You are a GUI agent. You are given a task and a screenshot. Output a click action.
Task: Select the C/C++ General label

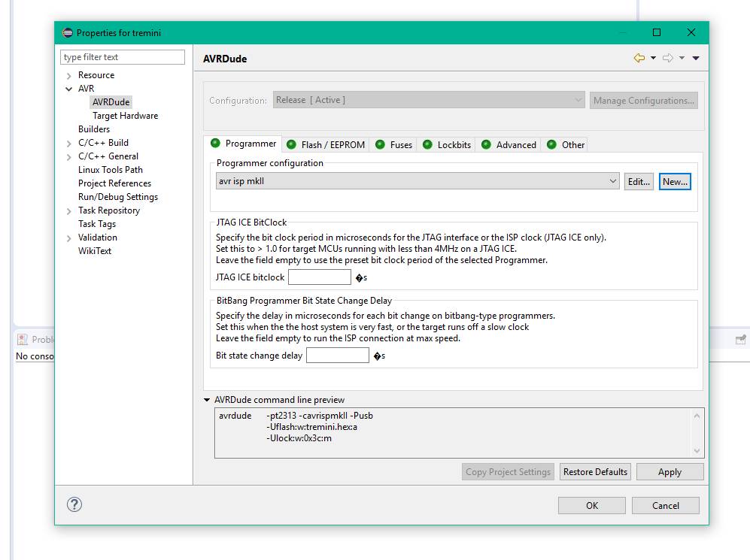click(x=108, y=156)
